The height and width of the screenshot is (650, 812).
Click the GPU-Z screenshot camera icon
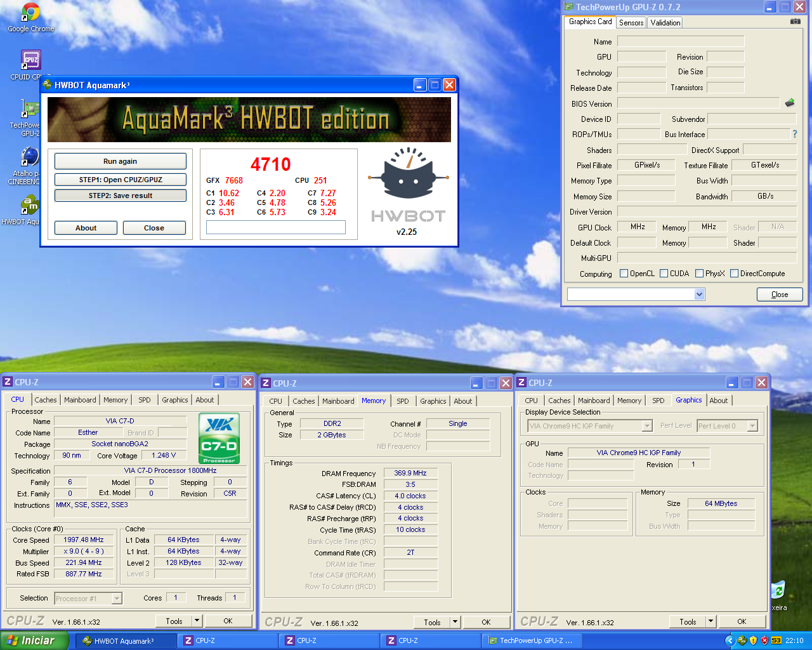795,22
